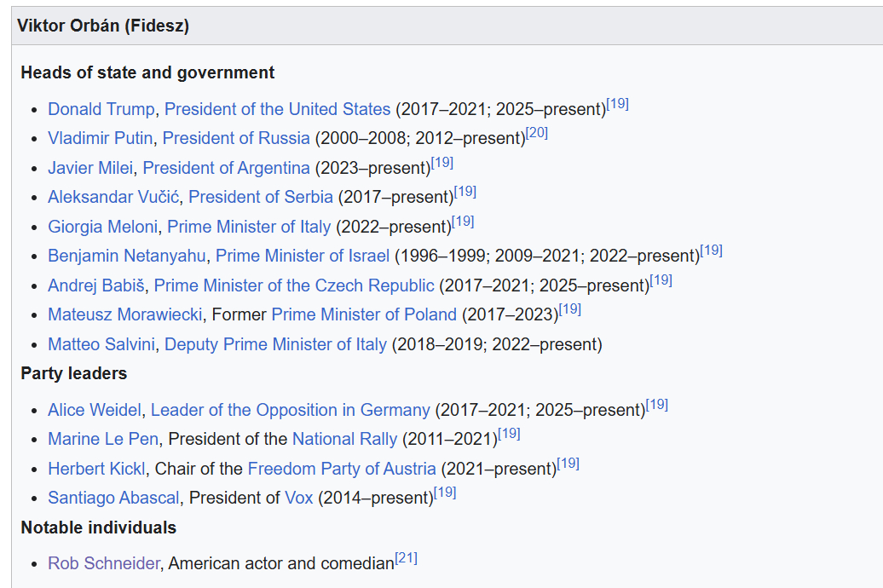Follow the President of Russia link
Viewport: 883px width, 588px height.
pyautogui.click(x=236, y=138)
